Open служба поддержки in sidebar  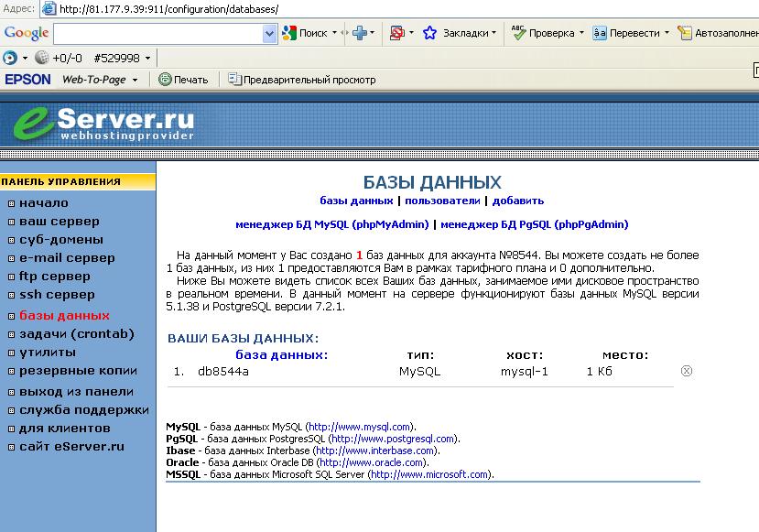point(84,410)
